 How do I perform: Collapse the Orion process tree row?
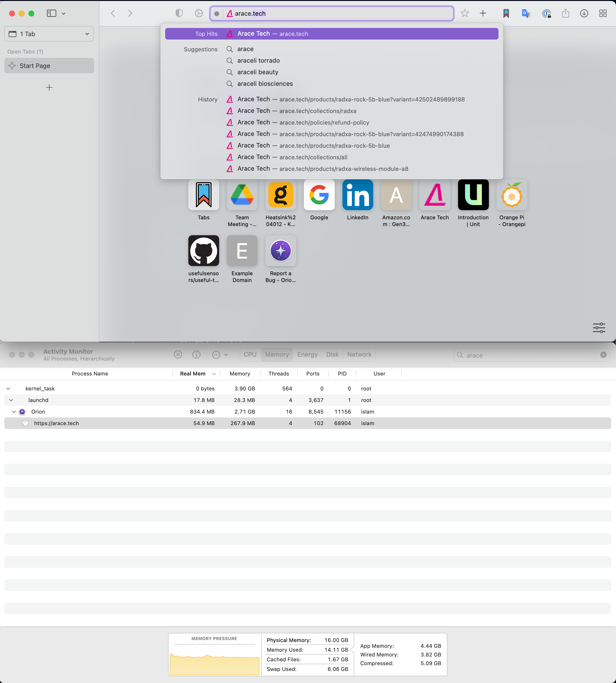coord(14,412)
